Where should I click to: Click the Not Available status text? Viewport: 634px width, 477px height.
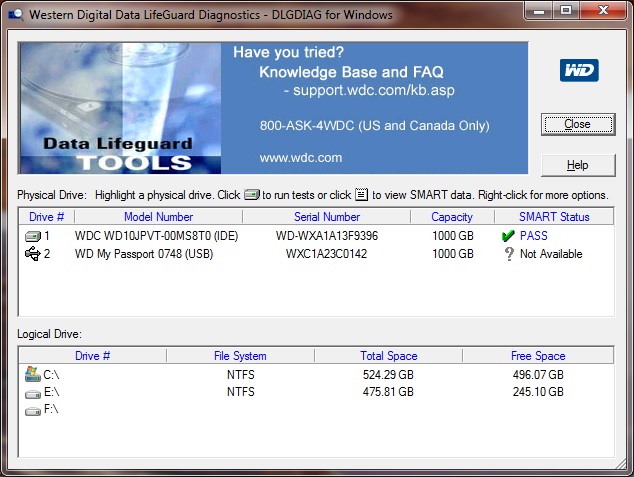551,254
